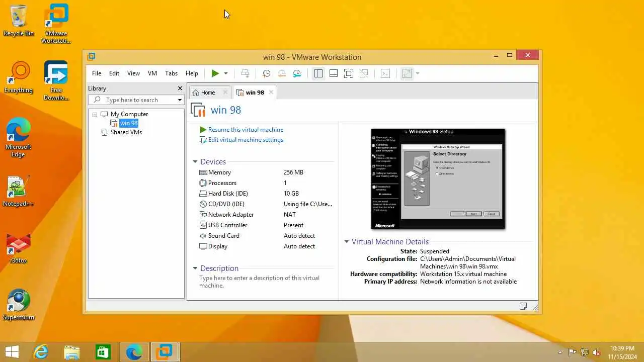Click the console view toolbar icon
The image size is (644, 362).
click(385, 73)
